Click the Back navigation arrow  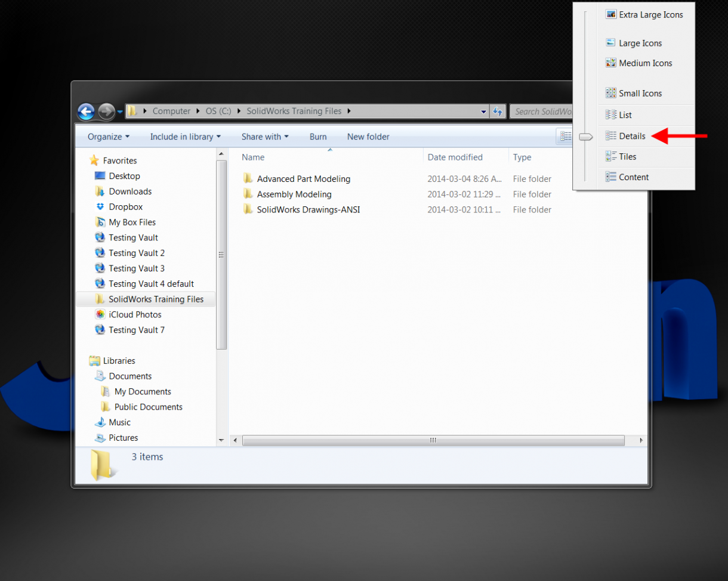point(87,112)
